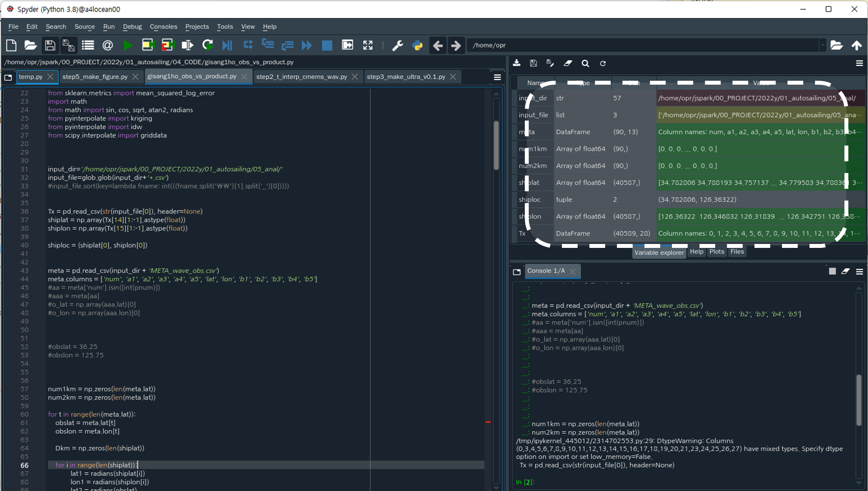Close the temp.py editor tab
Viewport: 868px width, 491px height.
pyautogui.click(x=50, y=77)
